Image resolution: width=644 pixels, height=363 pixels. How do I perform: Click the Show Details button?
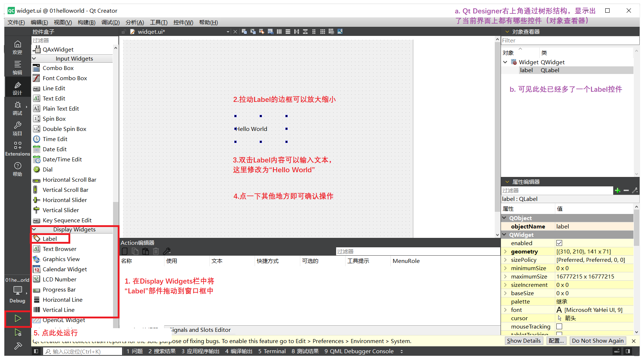524,341
